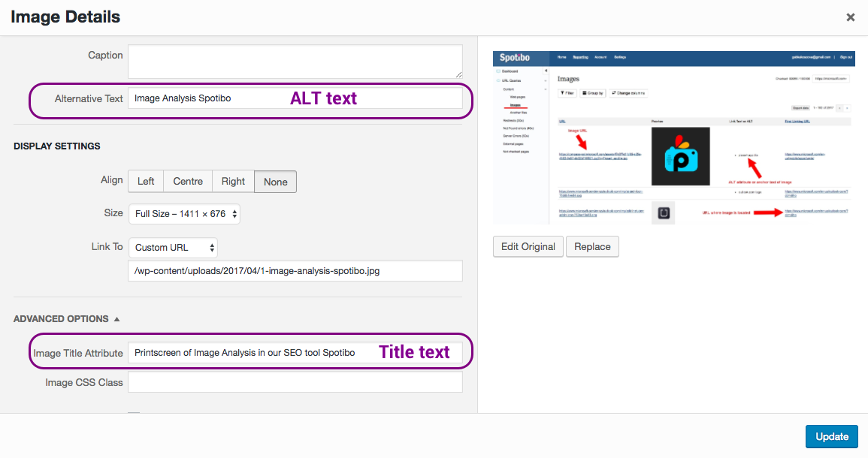Click the "Image CSS Class" label
The width and height of the screenshot is (868, 458).
click(84, 383)
